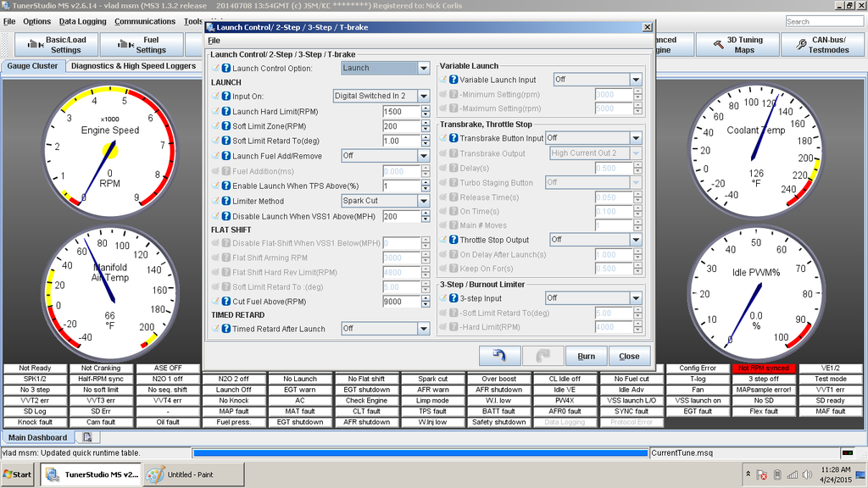Click the Search box in the main window
This screenshot has width=868, height=488.
(x=821, y=21)
